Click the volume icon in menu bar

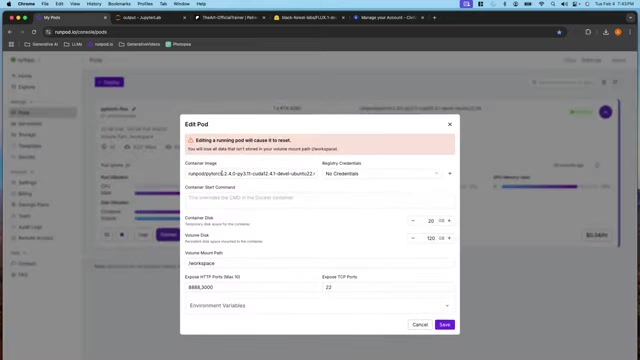[564, 4]
